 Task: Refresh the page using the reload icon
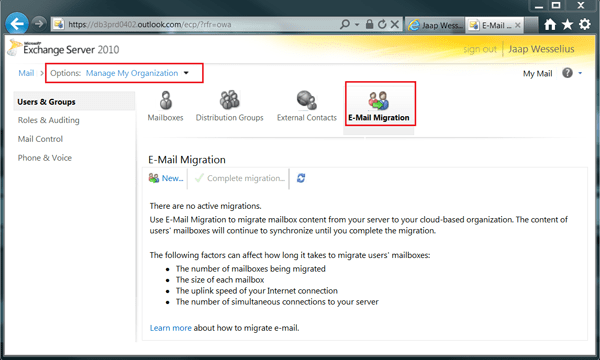(x=382, y=24)
